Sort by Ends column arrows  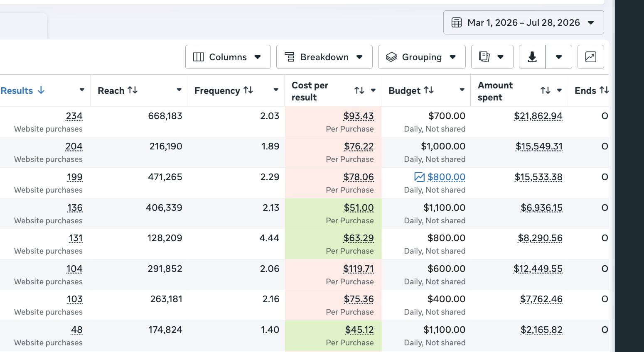click(604, 90)
